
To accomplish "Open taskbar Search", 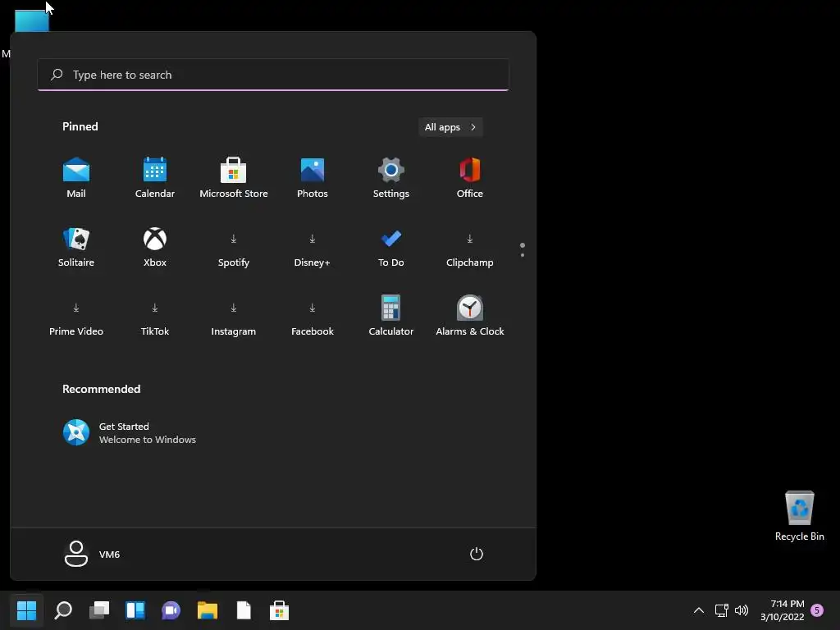I will point(63,609).
